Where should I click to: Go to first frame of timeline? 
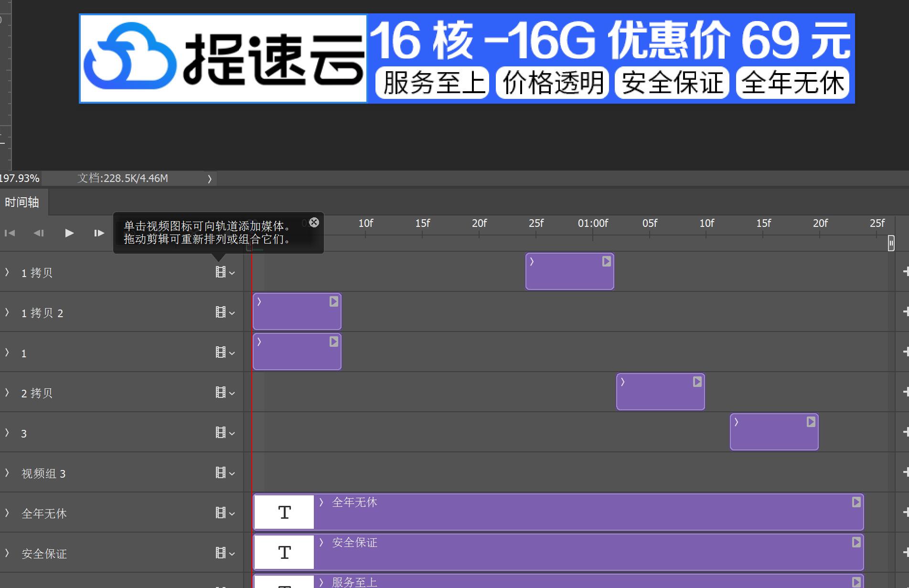(10, 233)
